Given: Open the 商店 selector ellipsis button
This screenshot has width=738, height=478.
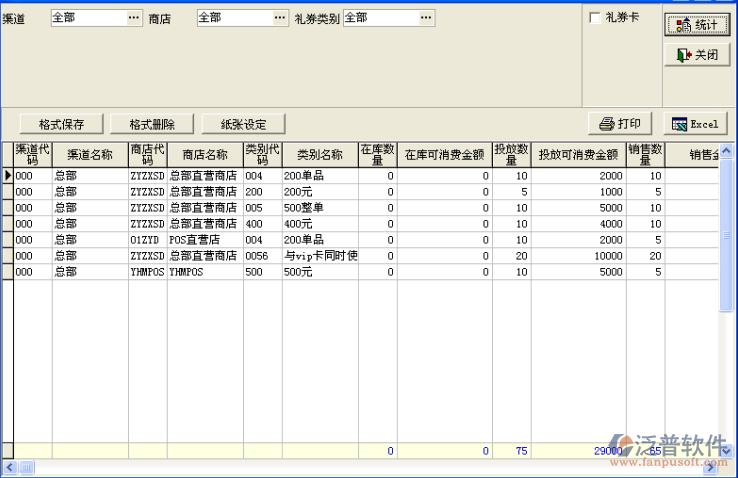Looking at the screenshot, I should [281, 18].
